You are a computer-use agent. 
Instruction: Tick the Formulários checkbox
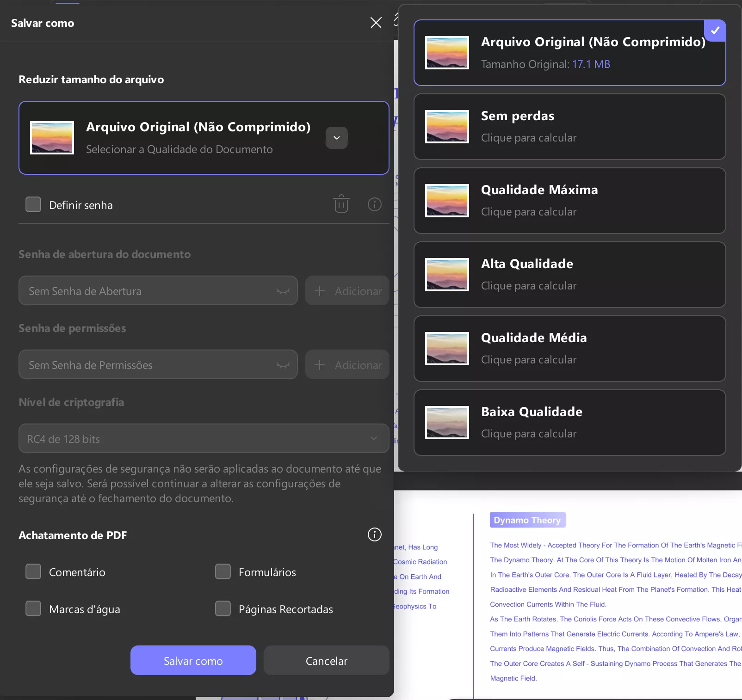pos(223,571)
